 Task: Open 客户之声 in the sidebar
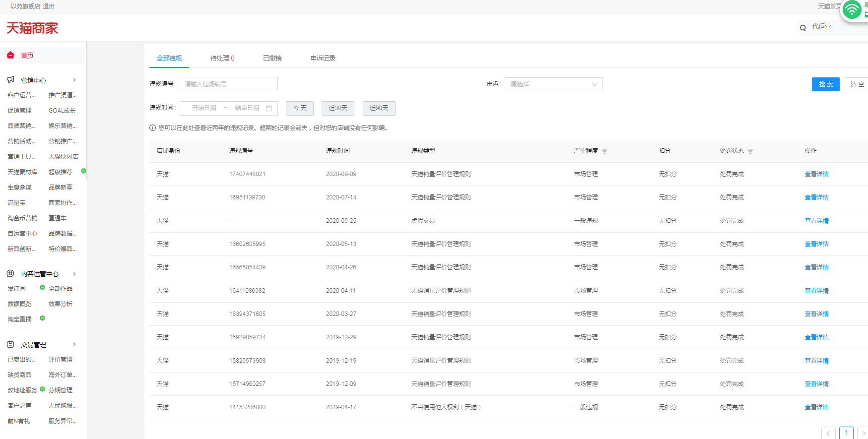(x=19, y=406)
